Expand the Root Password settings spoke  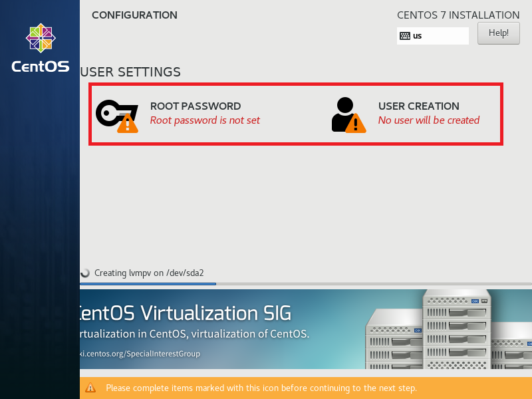click(x=193, y=113)
